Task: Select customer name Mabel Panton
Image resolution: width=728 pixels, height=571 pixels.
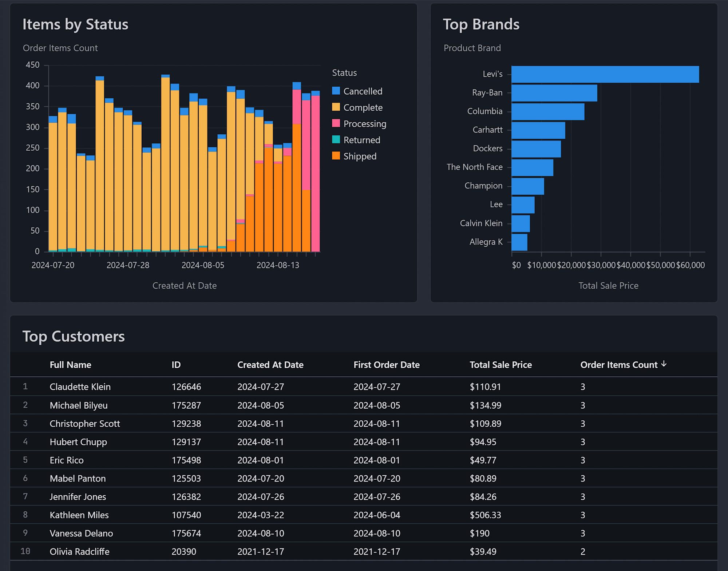Action: pos(78,478)
